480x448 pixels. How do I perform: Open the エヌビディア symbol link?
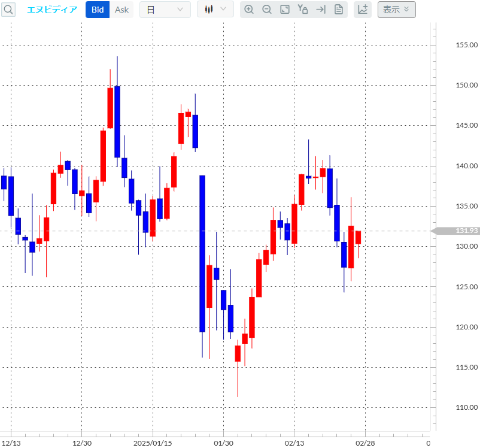[x=52, y=10]
